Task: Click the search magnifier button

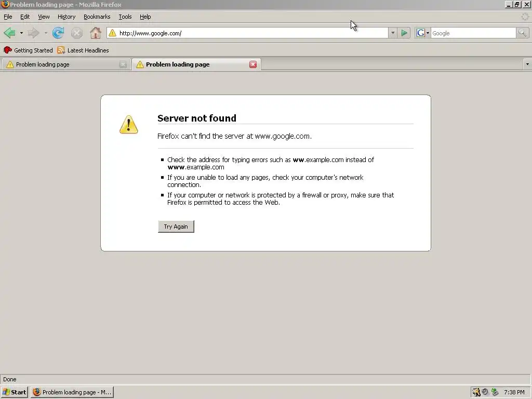Action: [522, 33]
